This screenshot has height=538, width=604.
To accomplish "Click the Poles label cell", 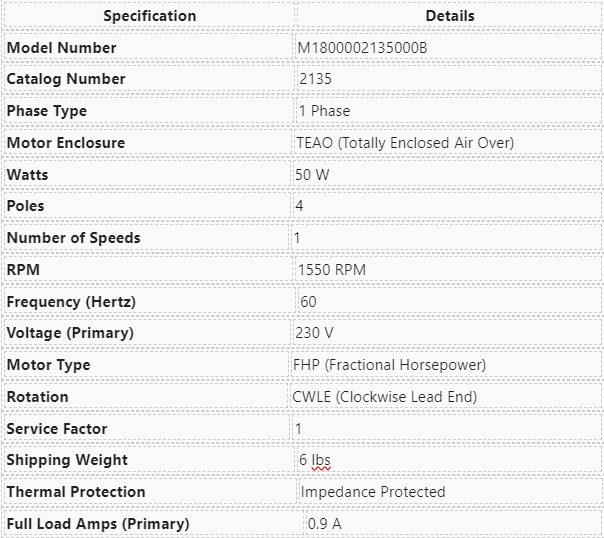I will click(x=26, y=206).
